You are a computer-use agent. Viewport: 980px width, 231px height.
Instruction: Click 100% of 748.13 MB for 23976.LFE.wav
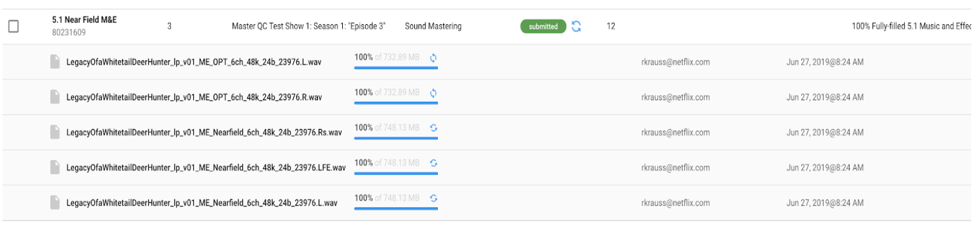pos(387,163)
